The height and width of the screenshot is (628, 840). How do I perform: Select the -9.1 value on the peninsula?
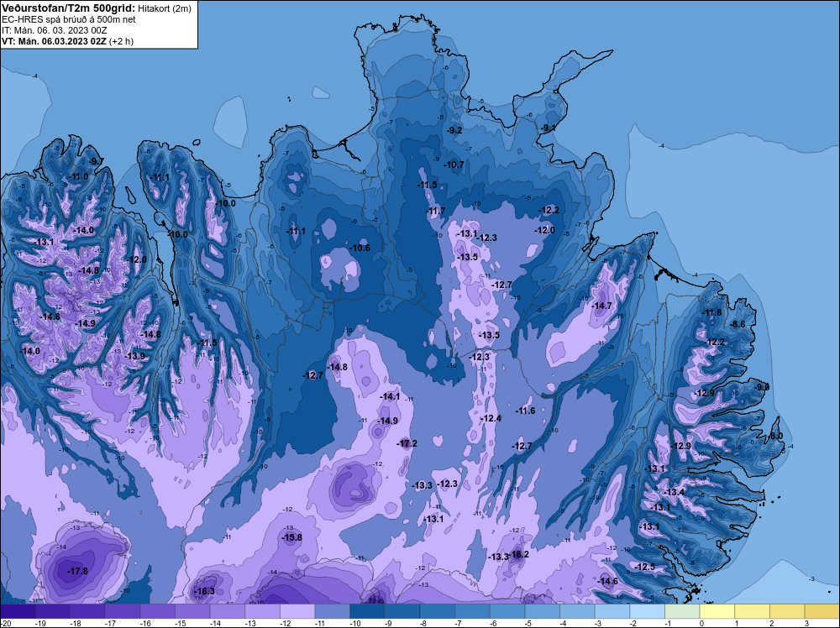click(549, 128)
